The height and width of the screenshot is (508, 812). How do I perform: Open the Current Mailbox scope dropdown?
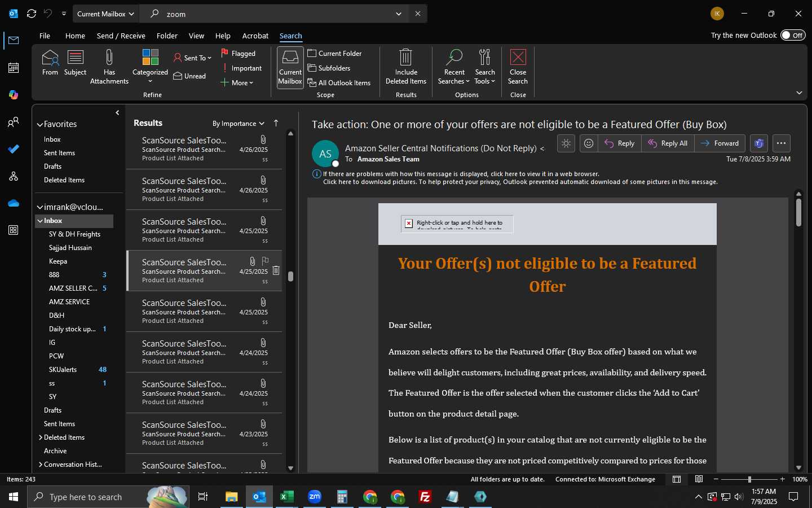105,14
